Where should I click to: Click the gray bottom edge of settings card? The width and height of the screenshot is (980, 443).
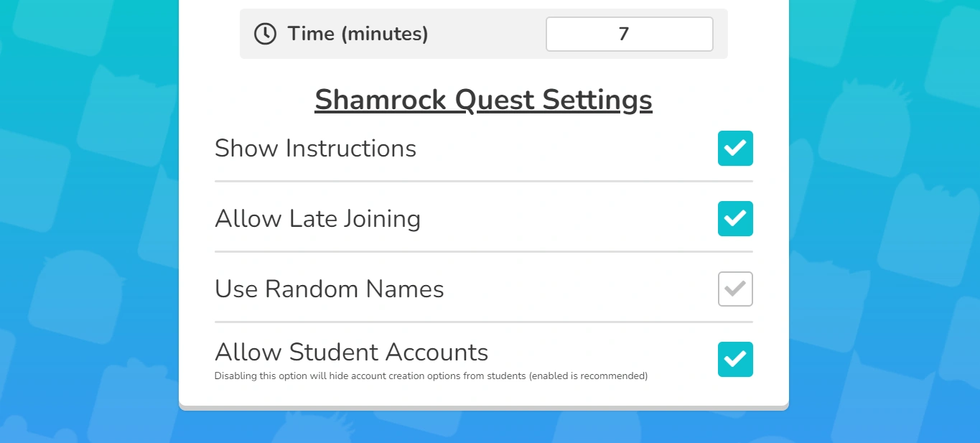click(x=483, y=408)
